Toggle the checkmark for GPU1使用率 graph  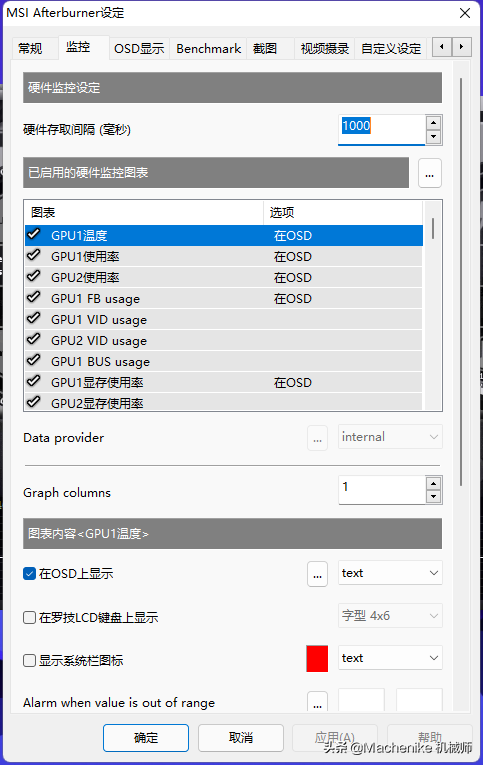34,255
